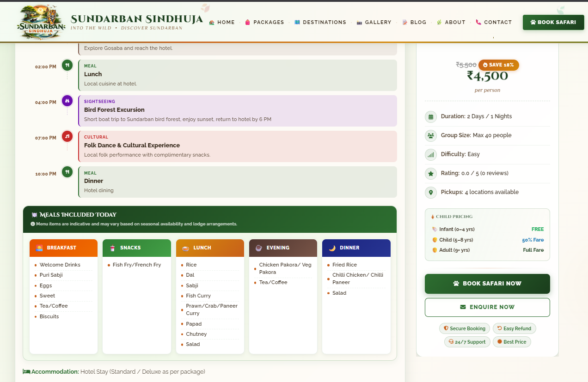Click the calendar icon beside Duration
This screenshot has width=588, height=382.
tap(431, 117)
